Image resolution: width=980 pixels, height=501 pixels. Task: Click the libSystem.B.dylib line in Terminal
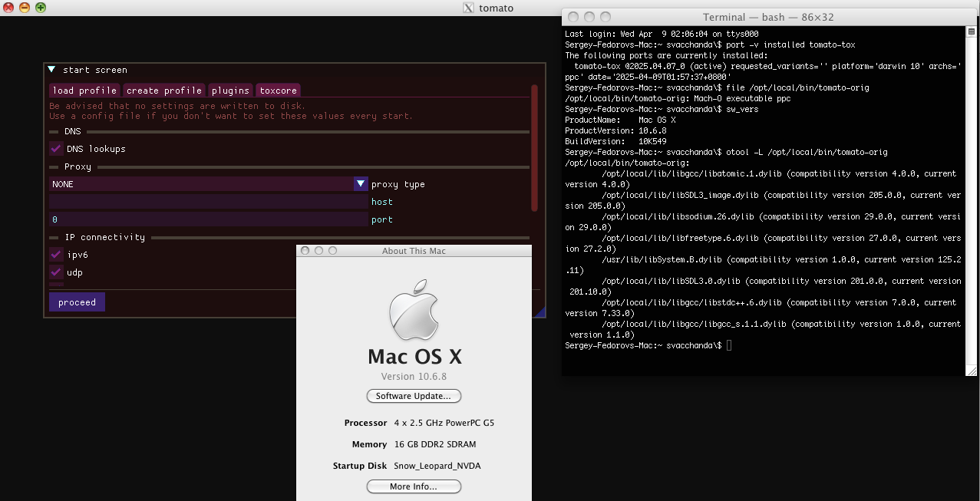click(x=763, y=265)
